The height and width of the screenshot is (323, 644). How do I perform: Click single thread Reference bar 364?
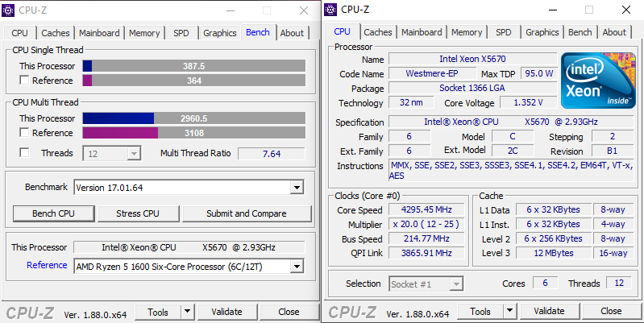pos(194,81)
